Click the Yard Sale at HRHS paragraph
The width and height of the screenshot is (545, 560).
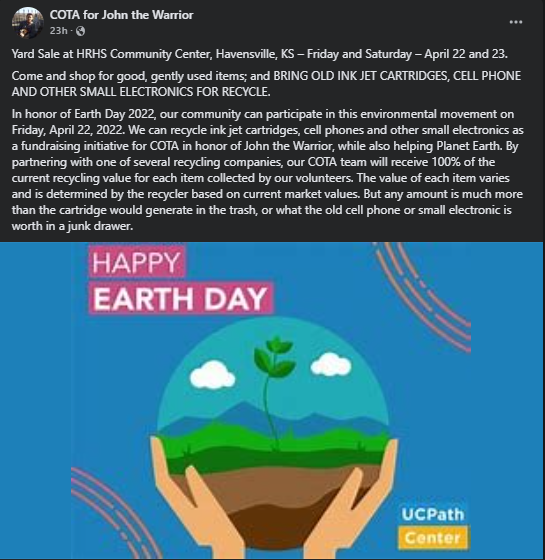pyautogui.click(x=260, y=54)
